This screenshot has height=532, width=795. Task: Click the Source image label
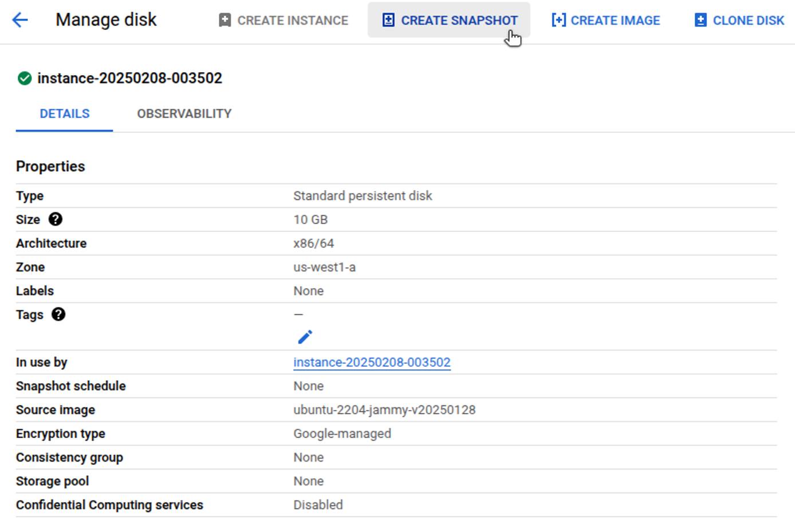[56, 410]
